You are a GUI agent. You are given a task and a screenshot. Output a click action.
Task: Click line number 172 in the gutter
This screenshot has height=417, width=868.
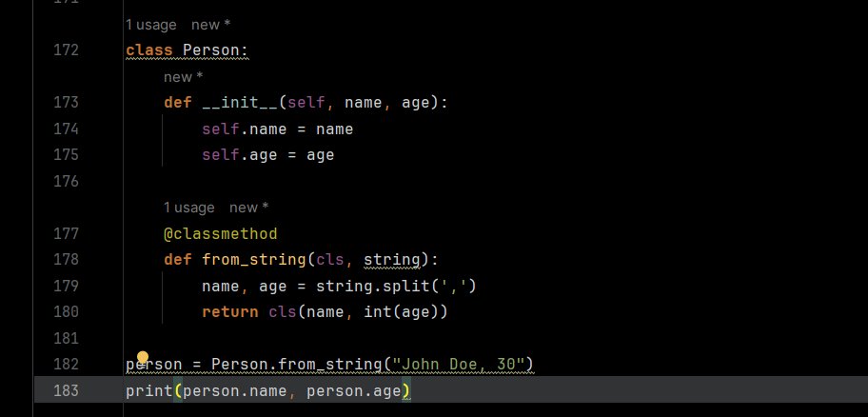point(66,50)
